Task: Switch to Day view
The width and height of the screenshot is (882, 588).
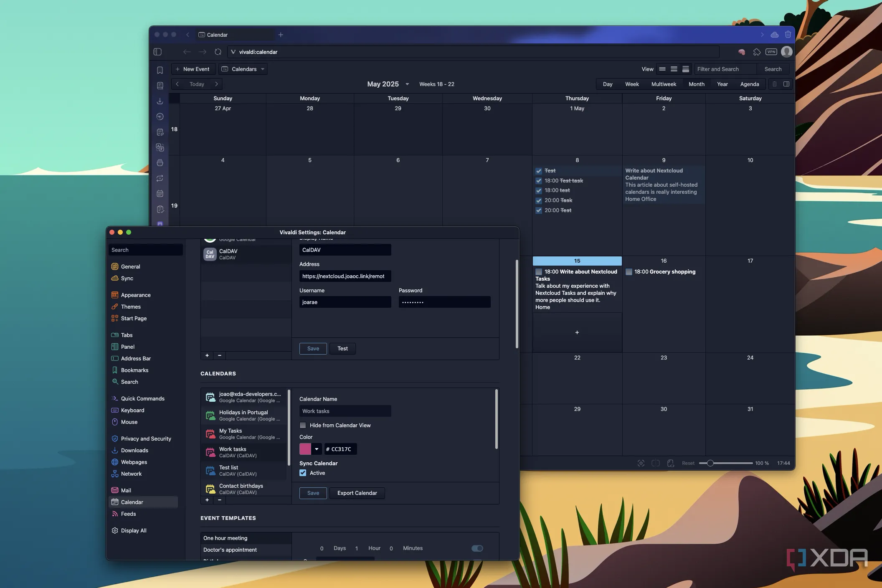Action: (608, 84)
